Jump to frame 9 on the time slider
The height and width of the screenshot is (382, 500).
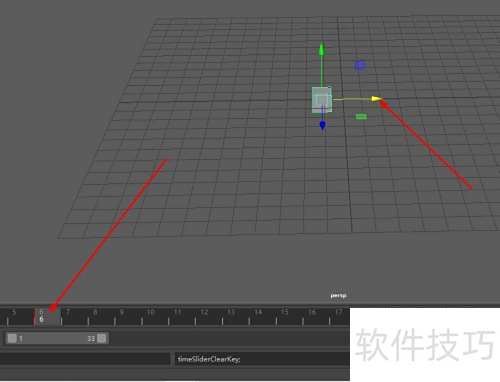tap(122, 312)
